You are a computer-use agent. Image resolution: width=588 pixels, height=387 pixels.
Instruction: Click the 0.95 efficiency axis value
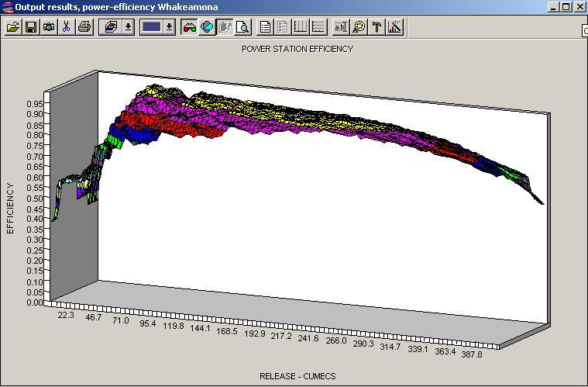[35, 104]
